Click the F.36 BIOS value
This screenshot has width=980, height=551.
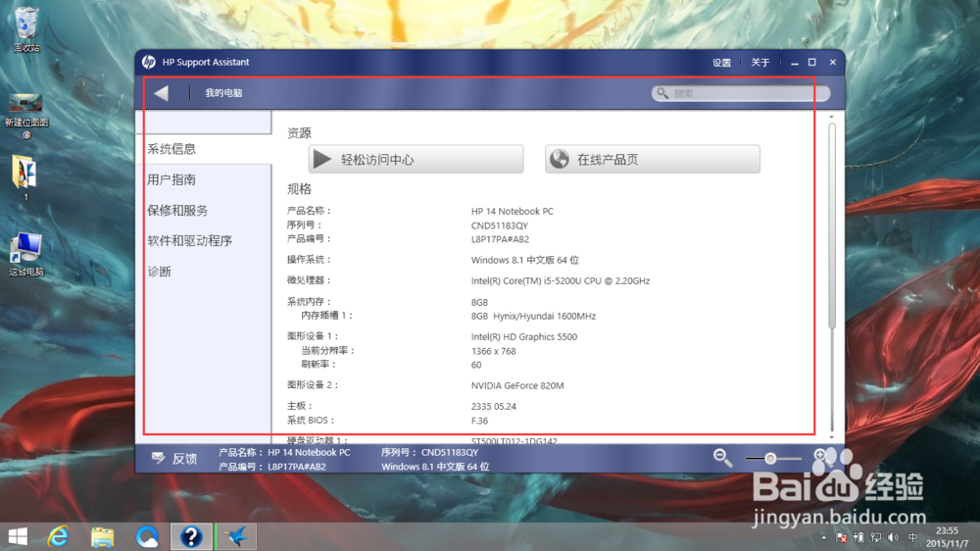click(479, 421)
